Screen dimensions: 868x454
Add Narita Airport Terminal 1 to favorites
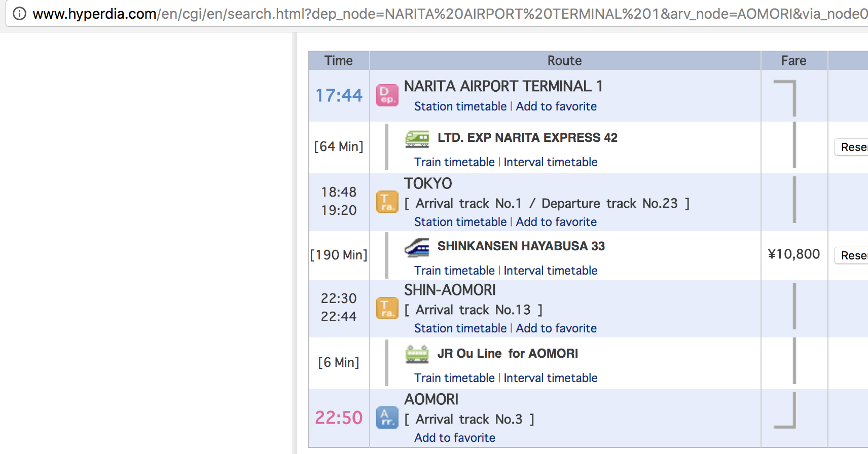pyautogui.click(x=556, y=106)
